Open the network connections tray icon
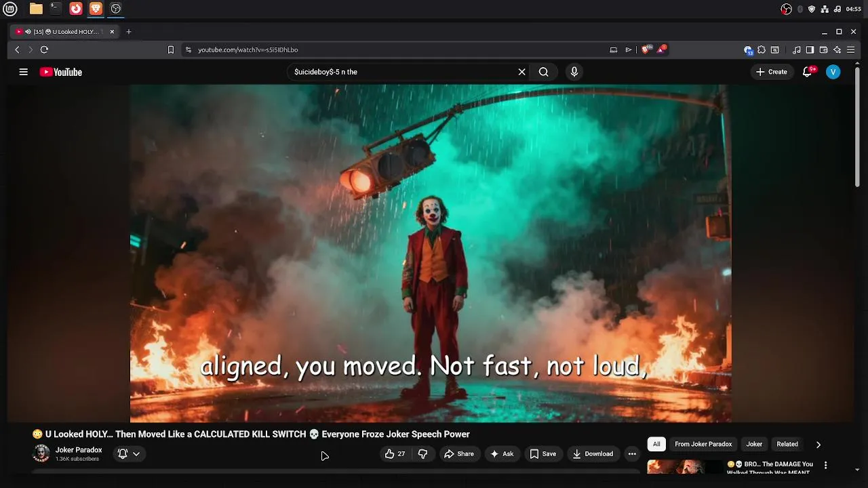The image size is (868, 488). pyautogui.click(x=825, y=9)
